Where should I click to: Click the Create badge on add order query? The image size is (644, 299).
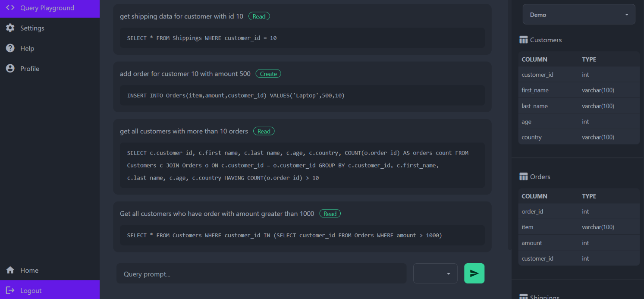(x=268, y=74)
